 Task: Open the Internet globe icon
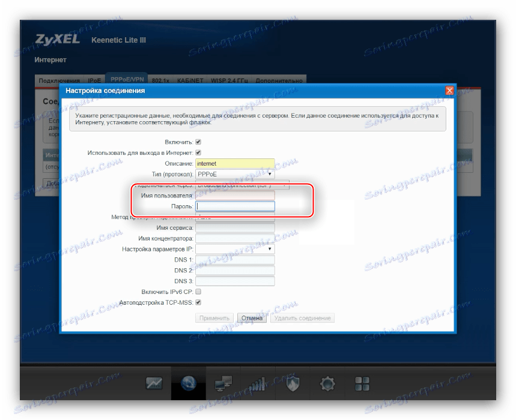189,383
